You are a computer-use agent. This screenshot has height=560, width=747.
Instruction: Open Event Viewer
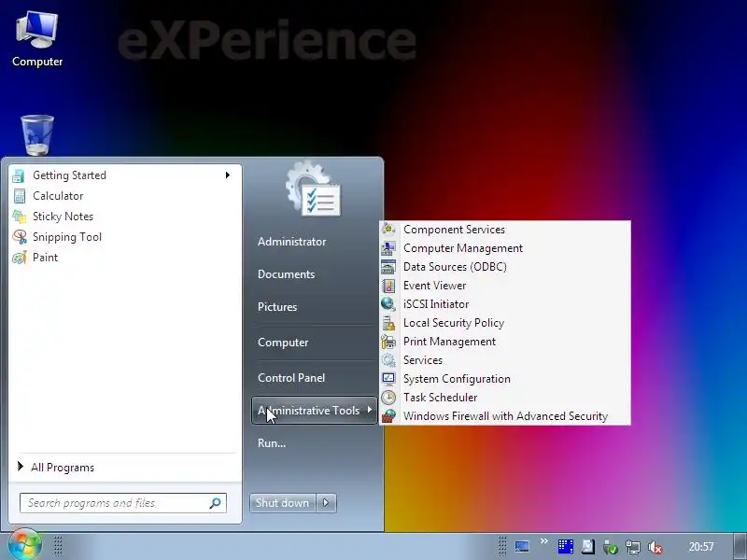(x=505, y=286)
